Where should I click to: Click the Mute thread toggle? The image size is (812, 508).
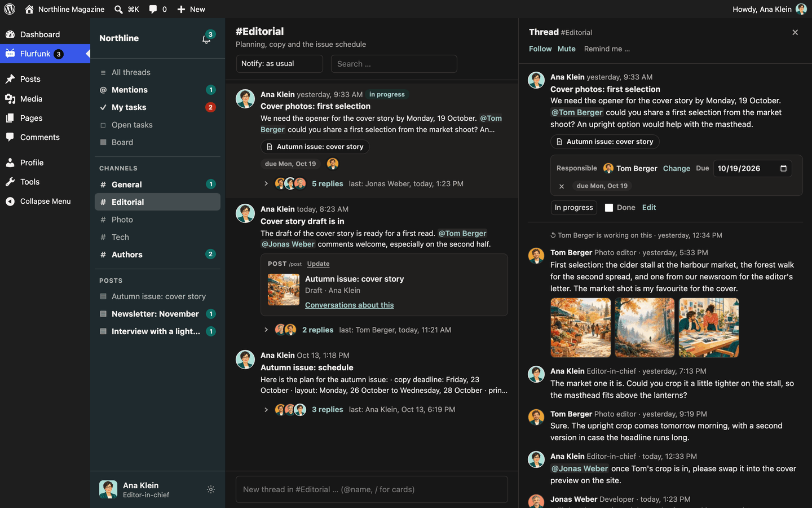pyautogui.click(x=567, y=49)
